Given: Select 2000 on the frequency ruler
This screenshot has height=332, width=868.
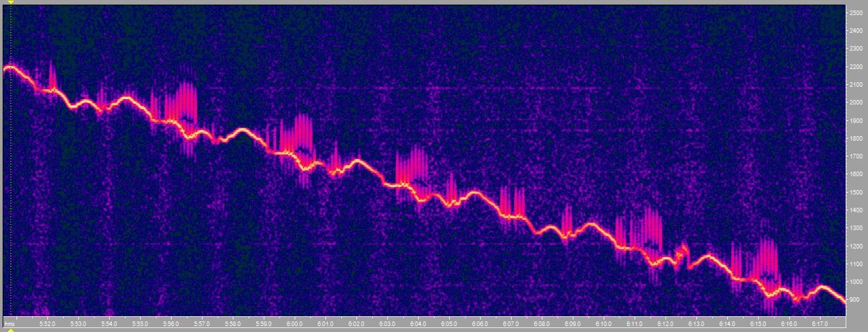Looking at the screenshot, I should [x=856, y=103].
